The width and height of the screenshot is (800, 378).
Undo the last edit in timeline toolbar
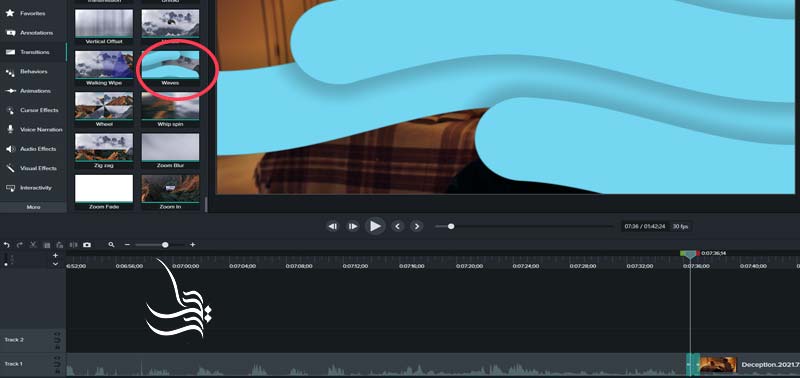point(7,245)
